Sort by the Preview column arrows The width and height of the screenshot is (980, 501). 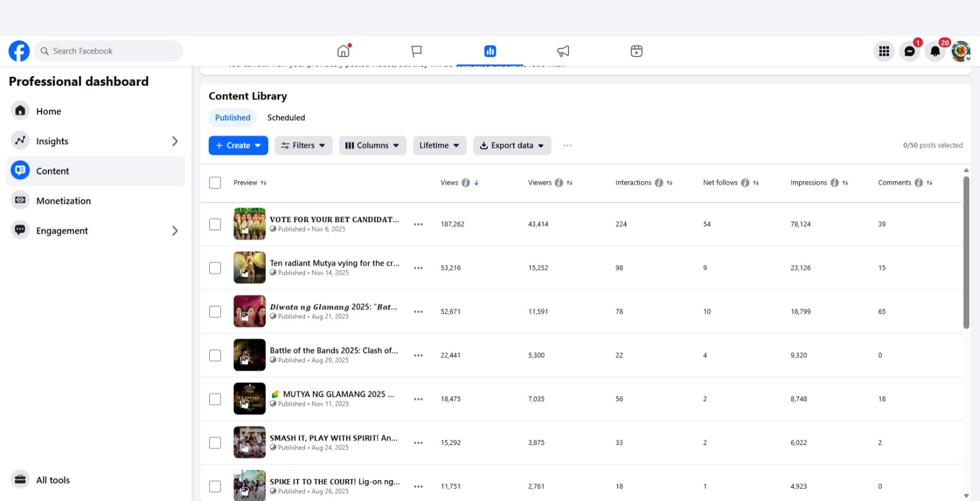point(263,183)
